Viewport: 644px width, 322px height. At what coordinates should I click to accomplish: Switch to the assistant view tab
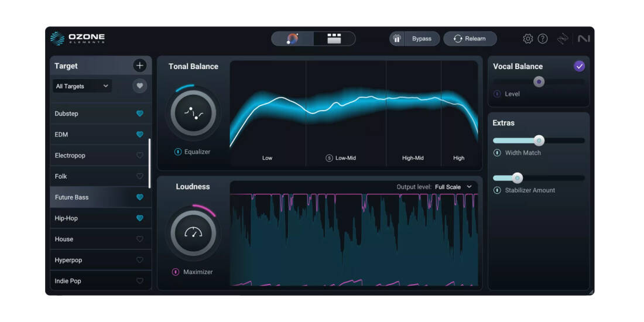point(292,39)
